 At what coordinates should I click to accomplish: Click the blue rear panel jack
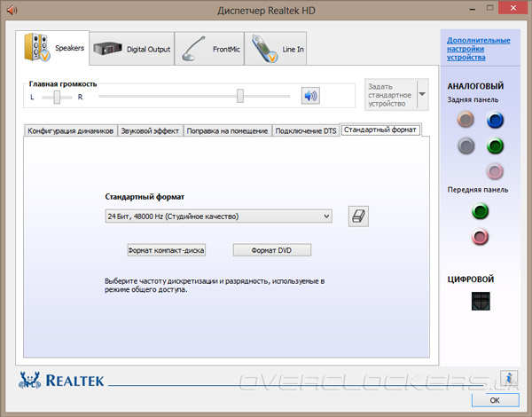point(495,120)
